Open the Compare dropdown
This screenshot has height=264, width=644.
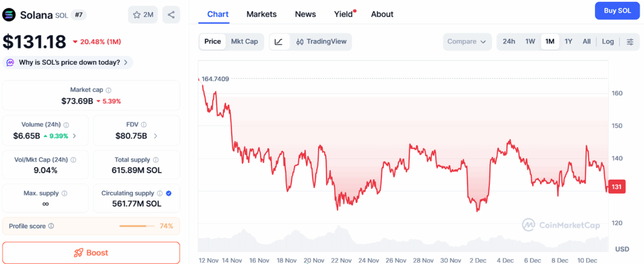(466, 42)
